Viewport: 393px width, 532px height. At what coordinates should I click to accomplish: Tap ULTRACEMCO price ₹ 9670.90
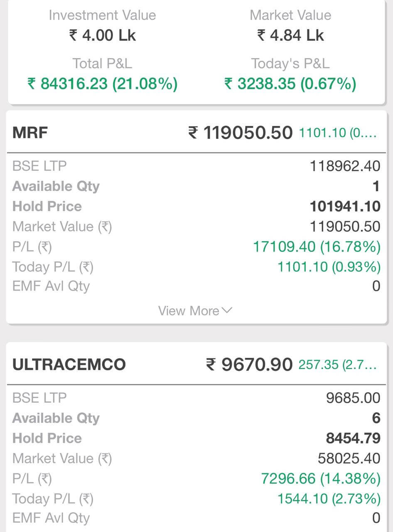click(x=250, y=365)
